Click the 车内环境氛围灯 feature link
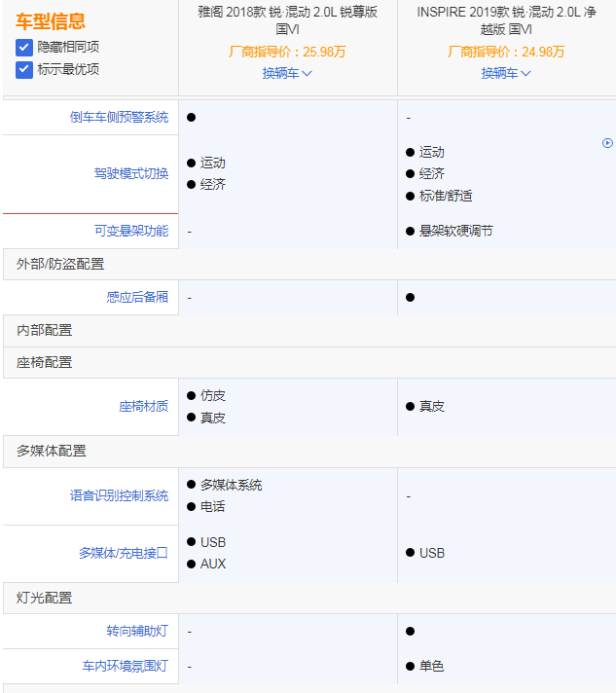Screen dimensions: 616x693 pyautogui.click(x=125, y=667)
